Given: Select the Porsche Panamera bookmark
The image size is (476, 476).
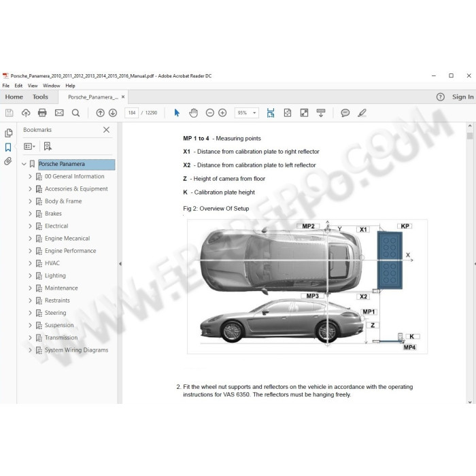Looking at the screenshot, I should (x=76, y=164).
